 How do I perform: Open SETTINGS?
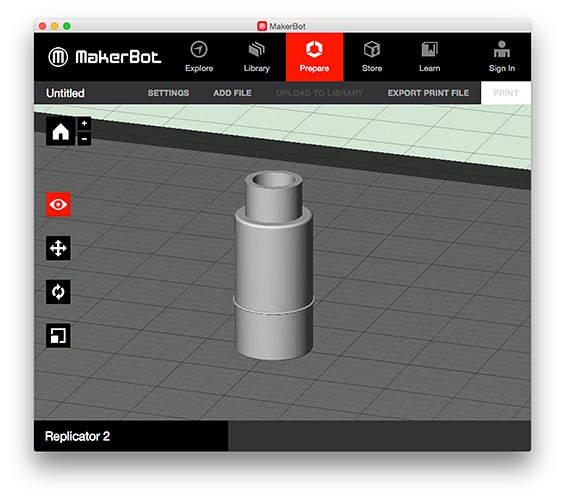pos(168,93)
